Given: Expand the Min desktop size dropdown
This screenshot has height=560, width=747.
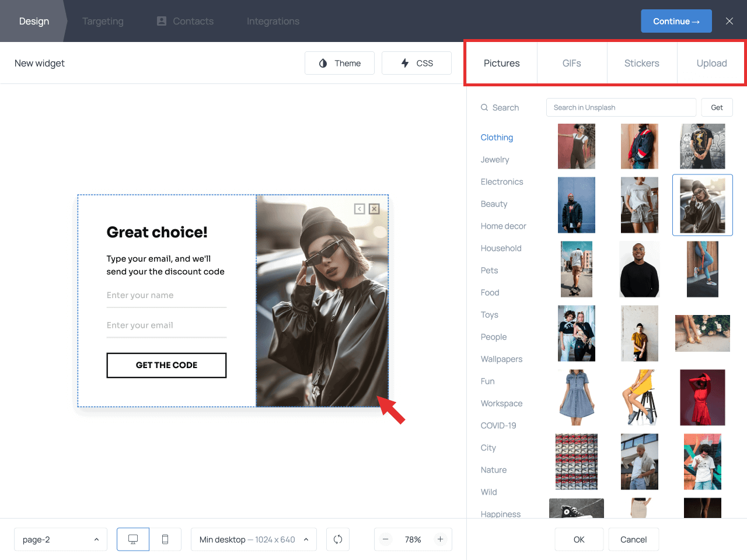Looking at the screenshot, I should pyautogui.click(x=254, y=540).
